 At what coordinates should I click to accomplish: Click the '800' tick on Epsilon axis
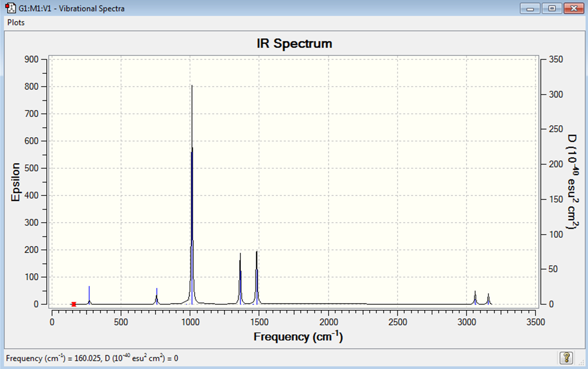[31, 87]
